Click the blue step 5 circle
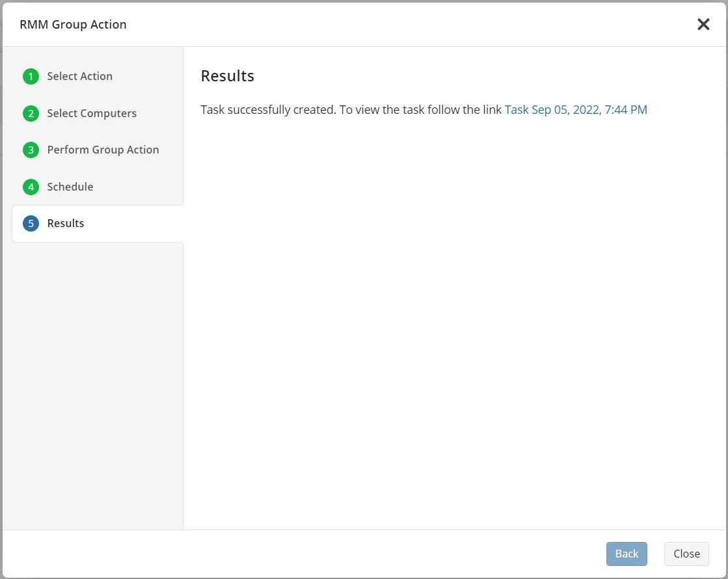Viewport: 728px width, 579px height. tap(31, 224)
